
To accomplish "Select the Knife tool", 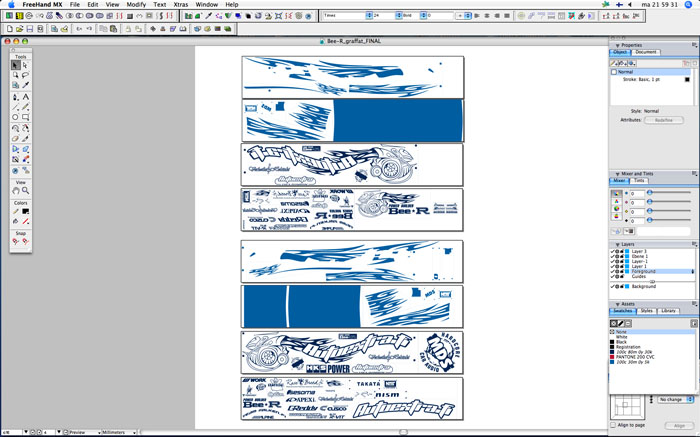I will [x=25, y=139].
